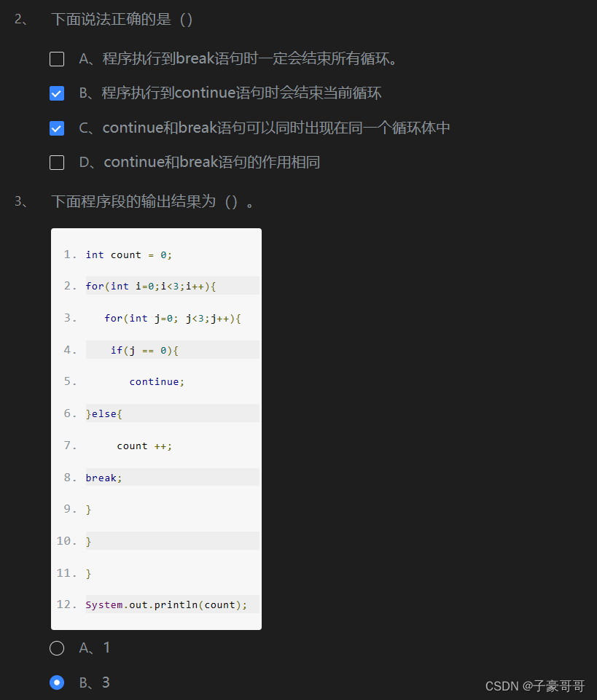Select radio button for answer A, 1
This screenshot has height=700, width=597.
[57, 647]
